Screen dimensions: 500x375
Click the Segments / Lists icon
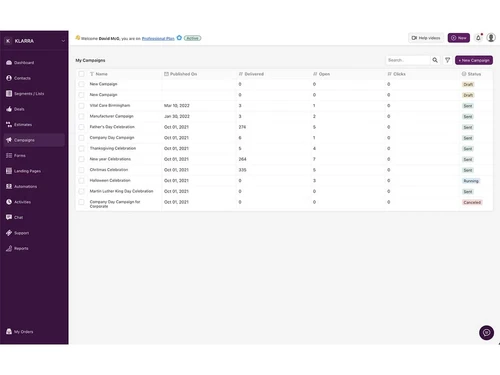coord(9,93)
